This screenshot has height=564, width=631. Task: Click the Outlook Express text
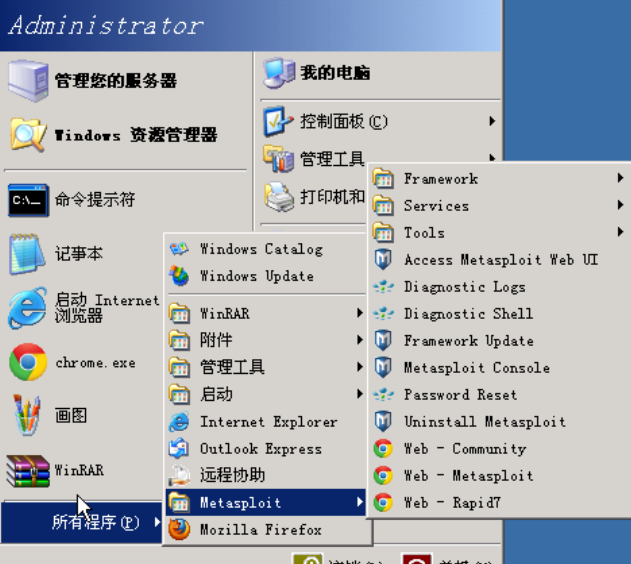[261, 449]
